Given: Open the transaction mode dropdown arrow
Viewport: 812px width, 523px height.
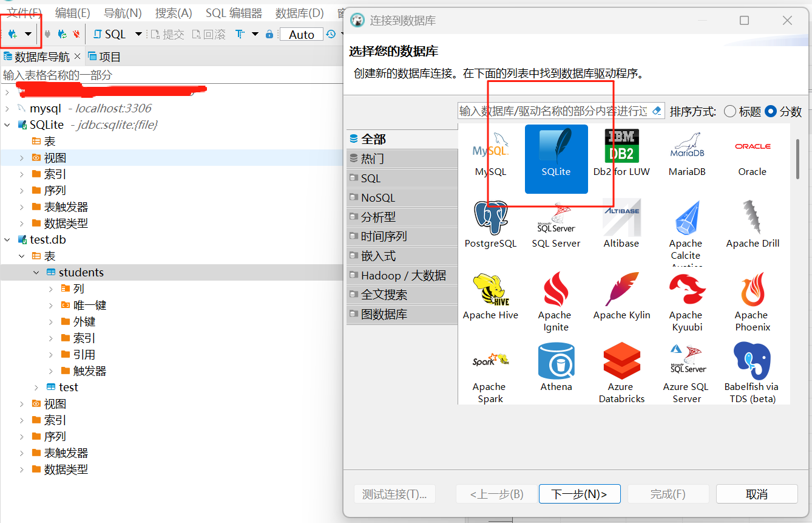Looking at the screenshot, I should pyautogui.click(x=255, y=35).
